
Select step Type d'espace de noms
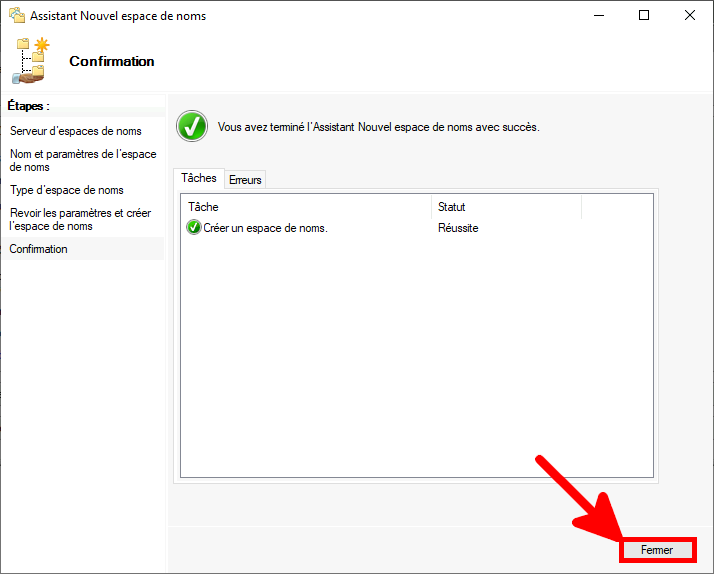[x=66, y=190]
